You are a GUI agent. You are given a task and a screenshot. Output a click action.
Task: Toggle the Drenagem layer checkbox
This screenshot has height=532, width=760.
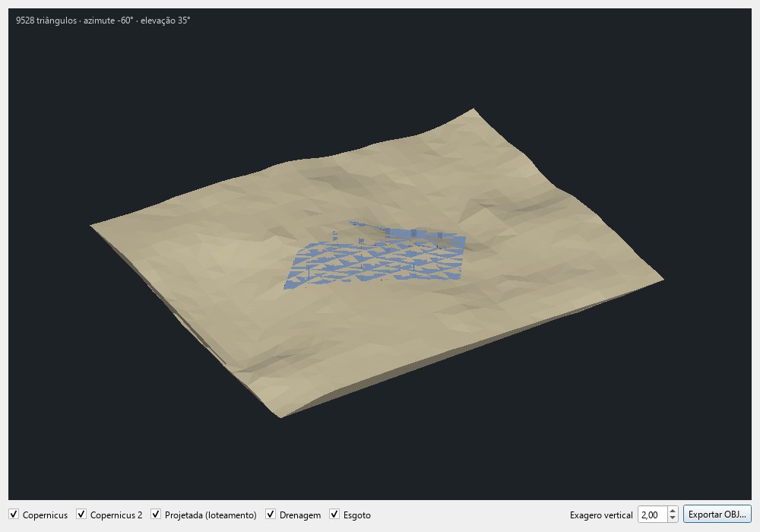click(271, 515)
